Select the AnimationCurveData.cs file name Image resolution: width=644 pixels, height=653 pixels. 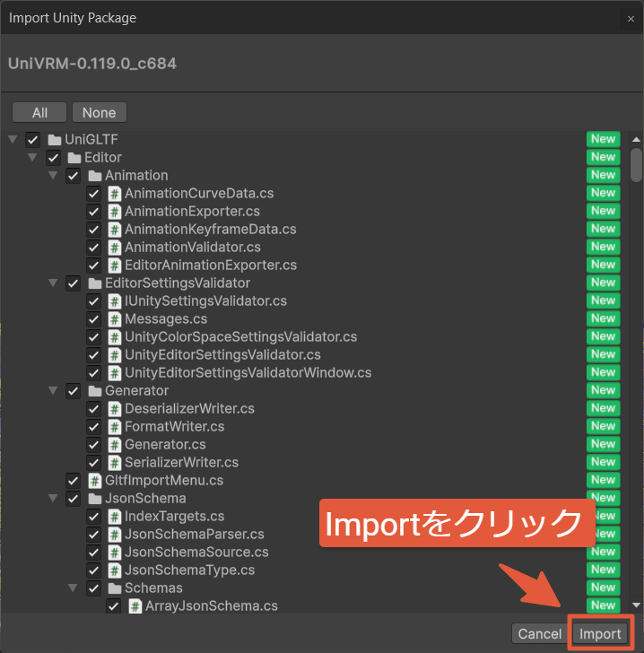pyautogui.click(x=199, y=193)
